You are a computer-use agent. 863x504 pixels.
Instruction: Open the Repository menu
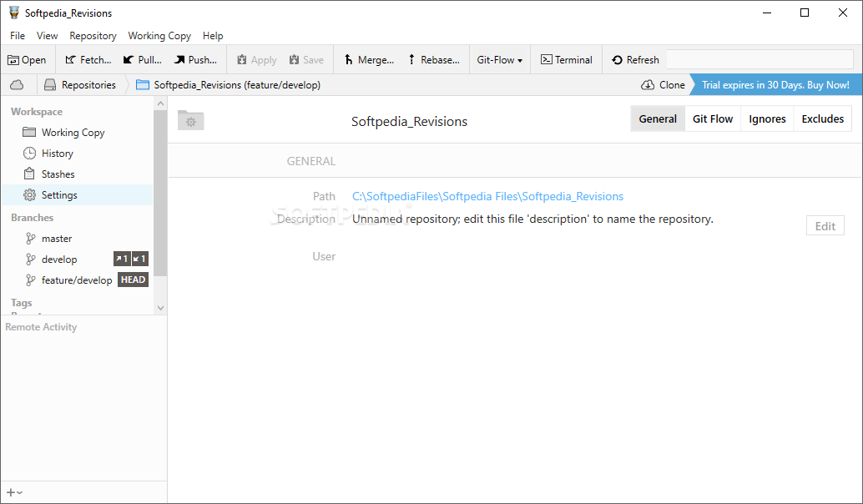pos(93,36)
